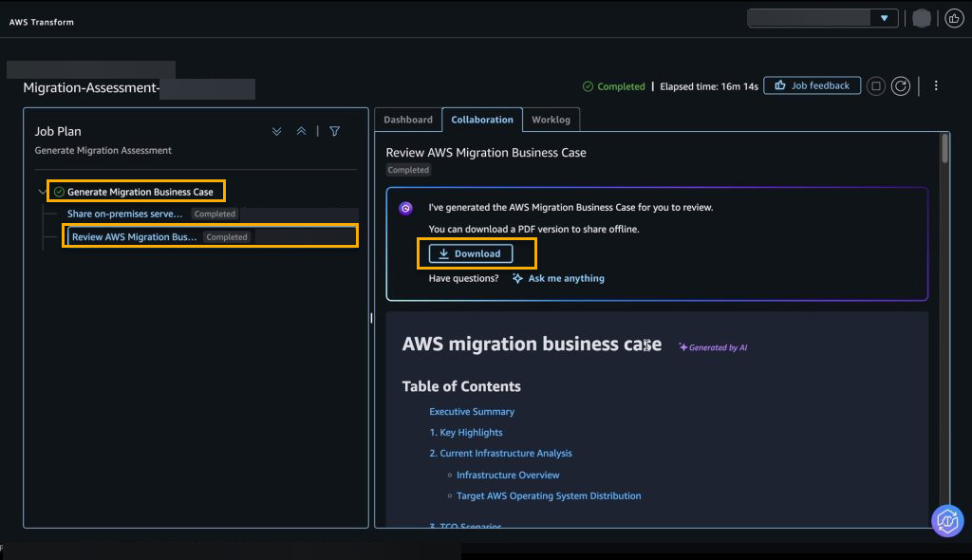
Task: Open the user avatar menu
Action: point(921,19)
